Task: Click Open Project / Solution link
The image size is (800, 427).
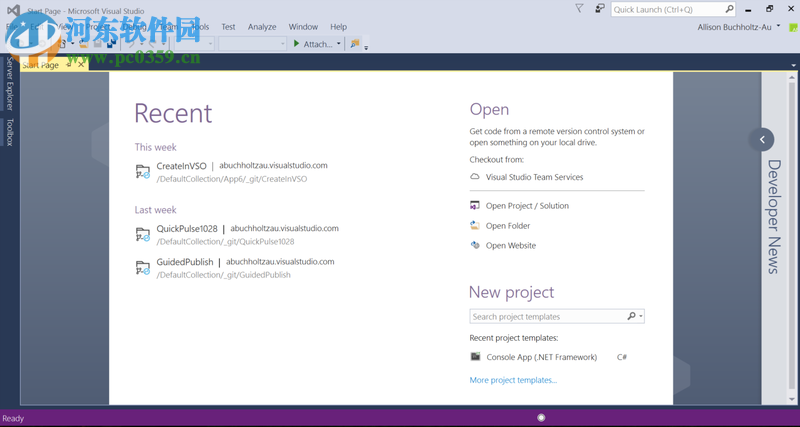Action: coord(527,206)
